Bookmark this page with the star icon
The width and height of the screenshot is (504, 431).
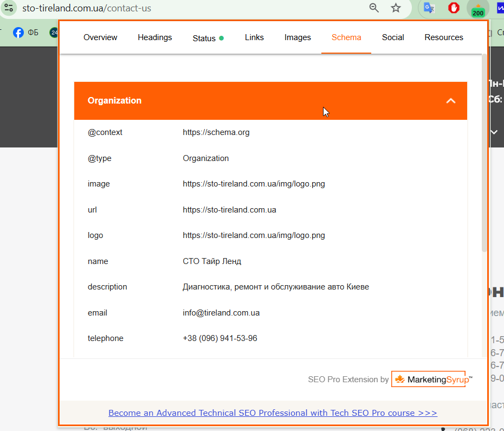pos(396,8)
